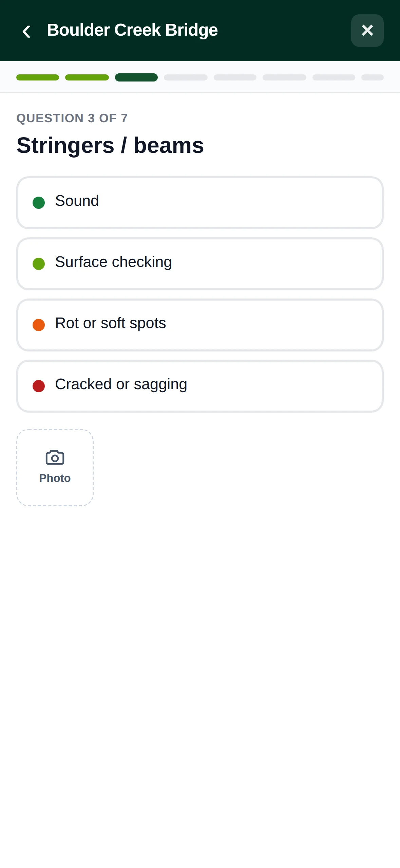Image resolution: width=400 pixels, height=868 pixels.
Task: Choose Surface checking condition
Action: click(x=200, y=264)
